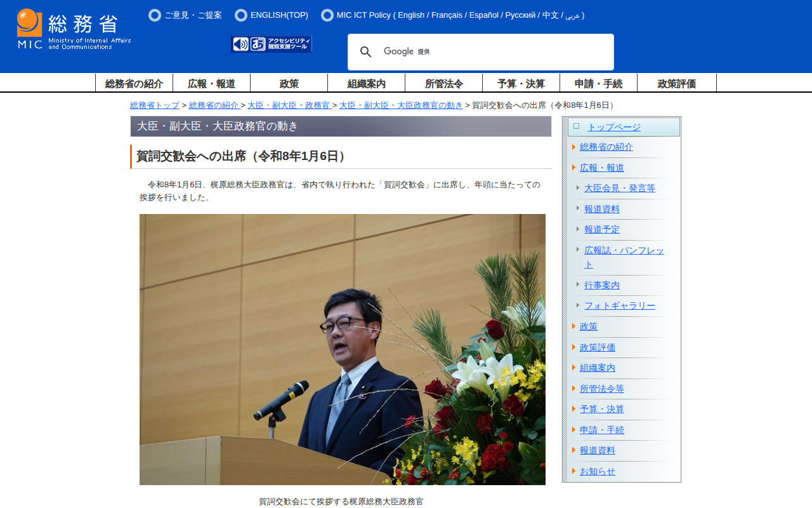Click the caption 賀詞交歓会にて挨拶する梶原総務大臣政務官
The height and width of the screenshot is (508, 812).
tap(341, 502)
